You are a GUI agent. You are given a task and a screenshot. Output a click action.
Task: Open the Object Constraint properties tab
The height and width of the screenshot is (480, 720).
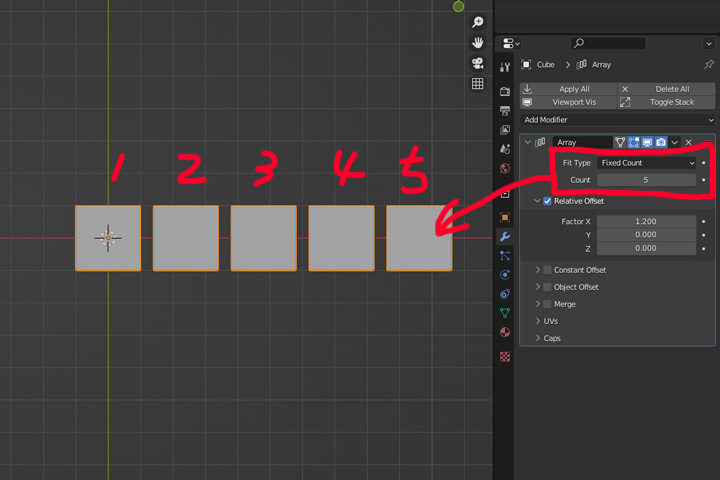505,294
